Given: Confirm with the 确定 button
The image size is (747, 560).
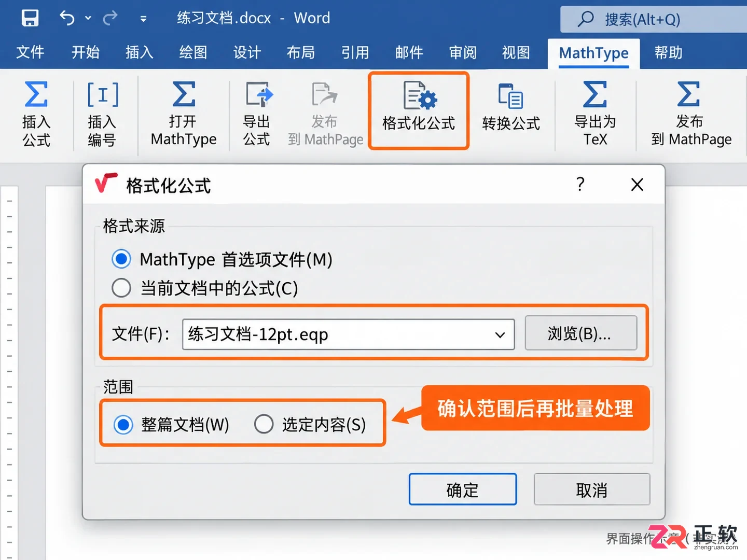Looking at the screenshot, I should (463, 489).
